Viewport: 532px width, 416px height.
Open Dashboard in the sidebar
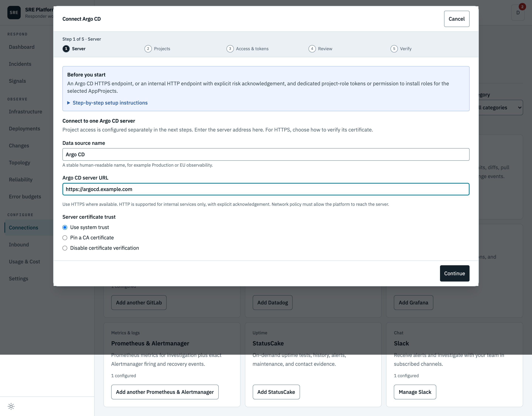click(x=22, y=47)
